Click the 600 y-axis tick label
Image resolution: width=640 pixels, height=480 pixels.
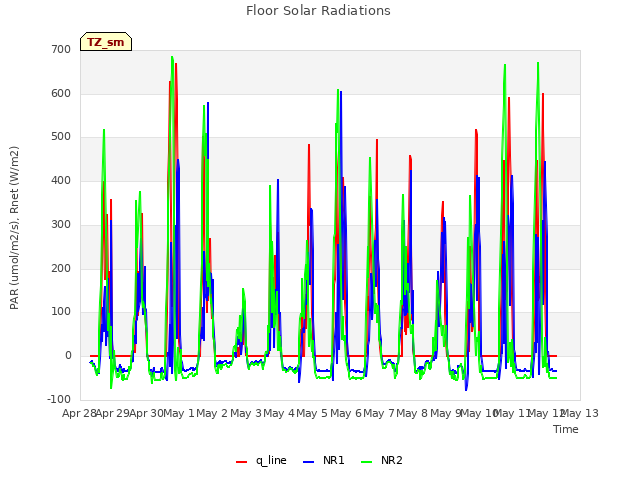point(61,93)
